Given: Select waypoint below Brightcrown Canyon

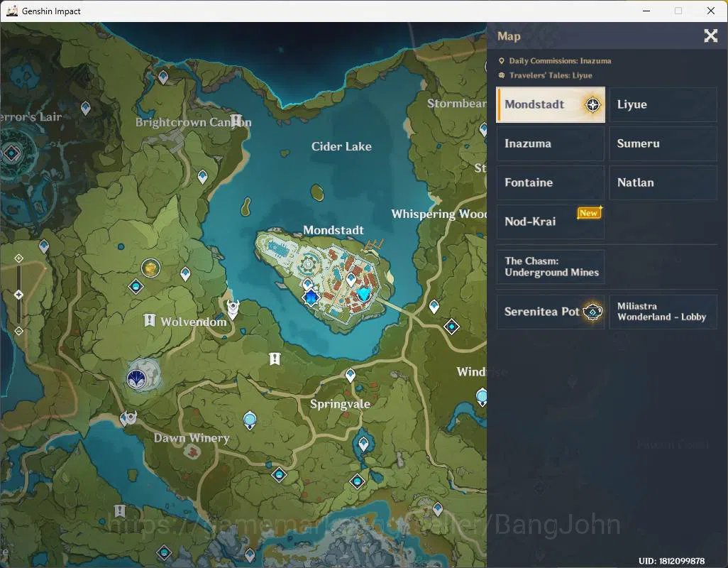Looking at the screenshot, I should pos(202,177).
